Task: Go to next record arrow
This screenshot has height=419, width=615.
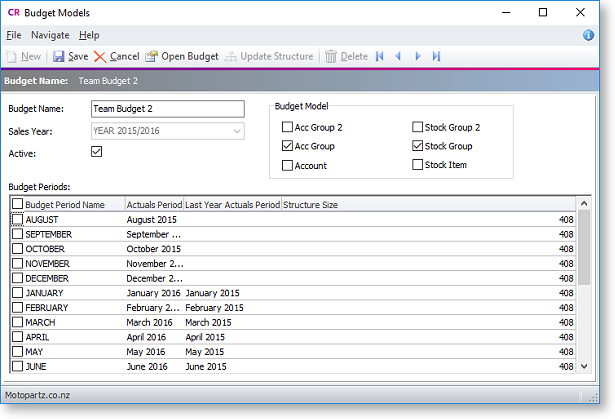Action: 418,56
